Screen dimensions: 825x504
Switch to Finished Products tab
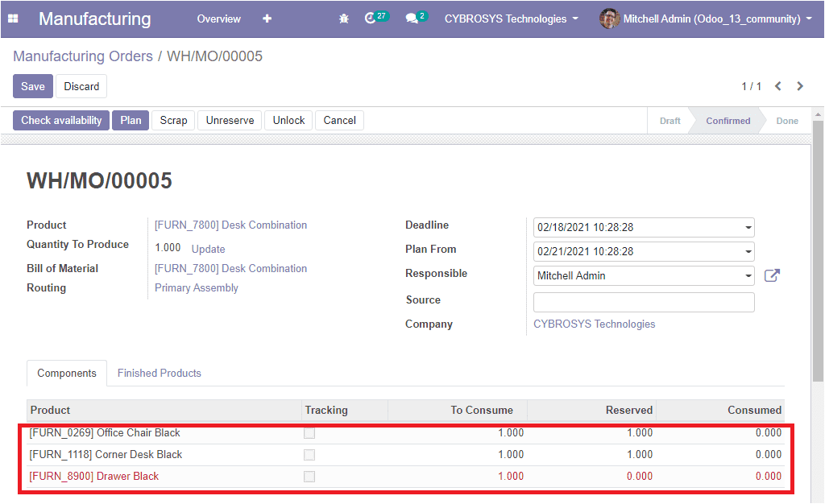tap(160, 373)
